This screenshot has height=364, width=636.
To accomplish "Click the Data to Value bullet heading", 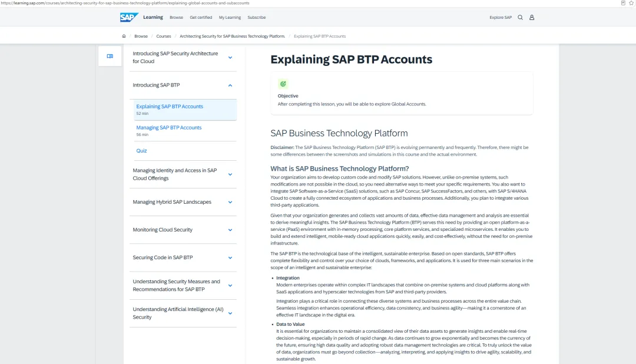I will point(290,324).
